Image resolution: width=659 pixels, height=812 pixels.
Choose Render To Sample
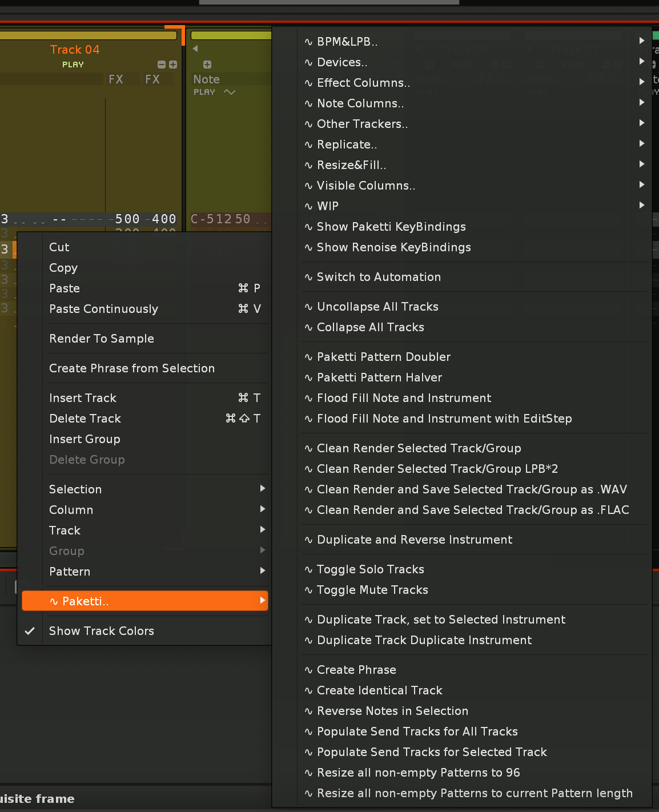(x=102, y=339)
